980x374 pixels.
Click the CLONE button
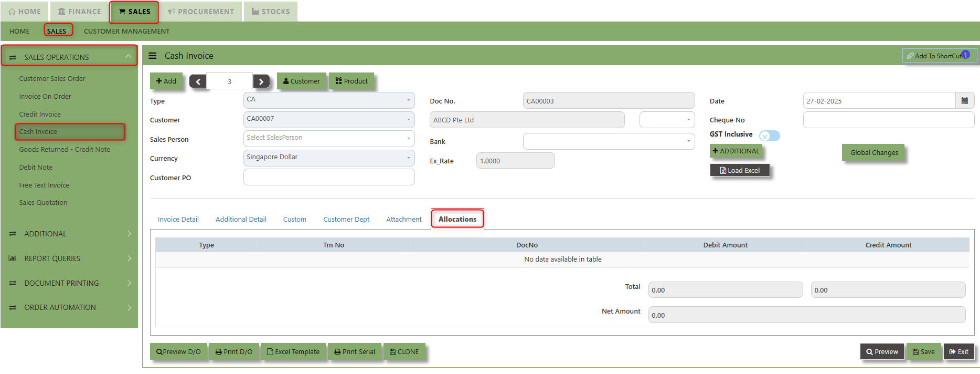tap(404, 351)
